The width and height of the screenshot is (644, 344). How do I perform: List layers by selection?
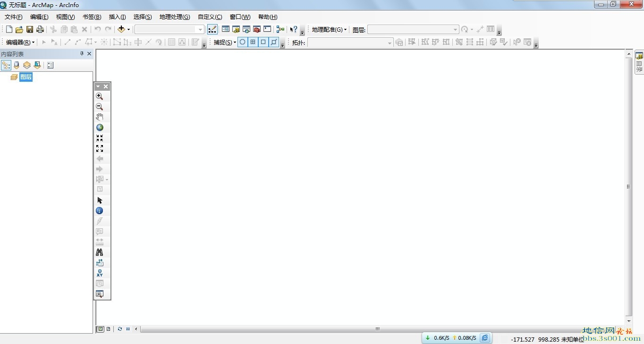point(37,65)
